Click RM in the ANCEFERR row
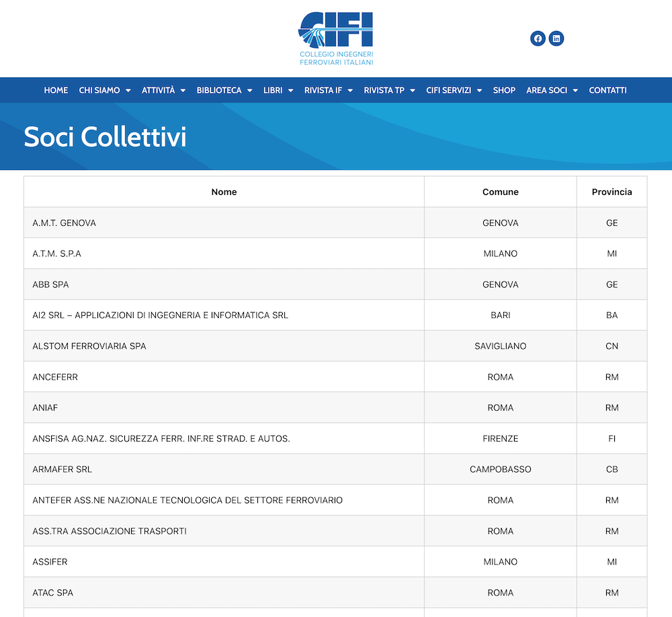 point(612,377)
